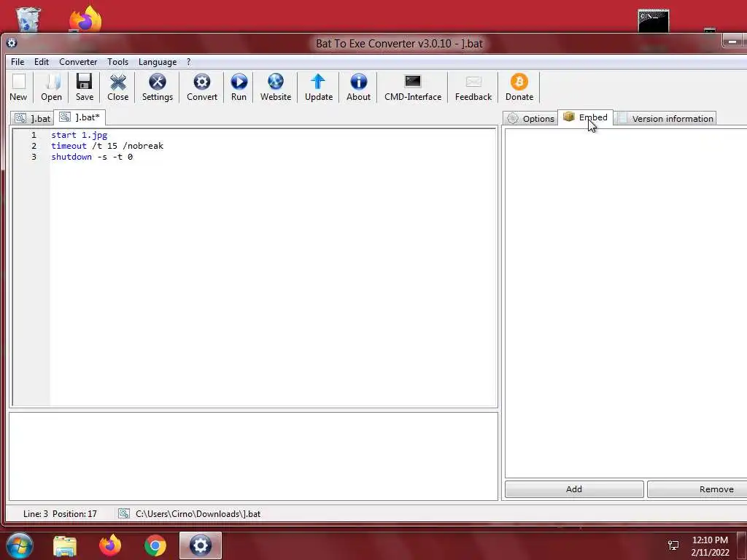Click the network icon in system tray
Image resolution: width=747 pixels, height=560 pixels.
click(673, 545)
